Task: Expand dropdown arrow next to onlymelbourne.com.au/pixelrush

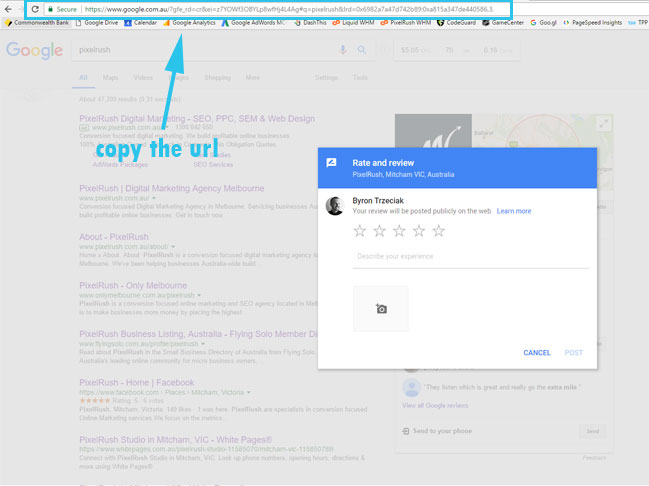Action: pyautogui.click(x=199, y=296)
